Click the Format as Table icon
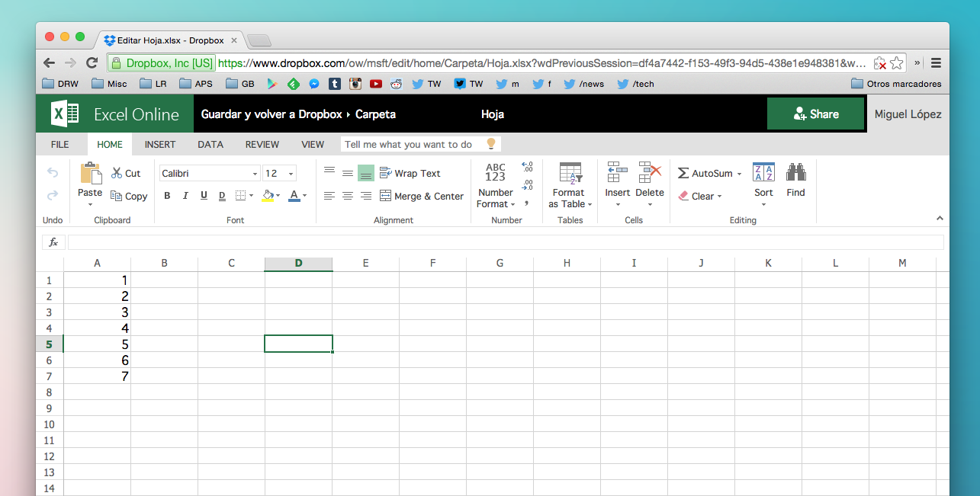This screenshot has width=980, height=496. tap(569, 183)
